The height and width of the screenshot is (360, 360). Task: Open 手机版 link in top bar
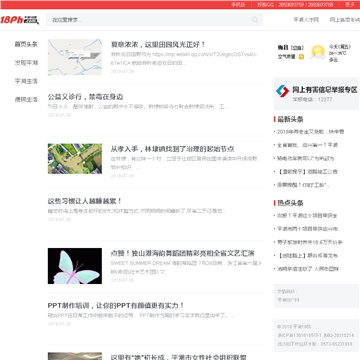pyautogui.click(x=238, y=5)
